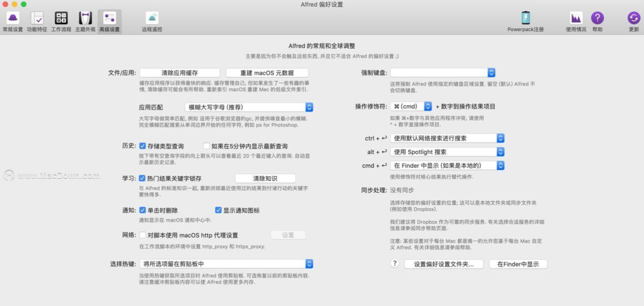Open the 强制键盘 dropdown

pyautogui.click(x=443, y=73)
